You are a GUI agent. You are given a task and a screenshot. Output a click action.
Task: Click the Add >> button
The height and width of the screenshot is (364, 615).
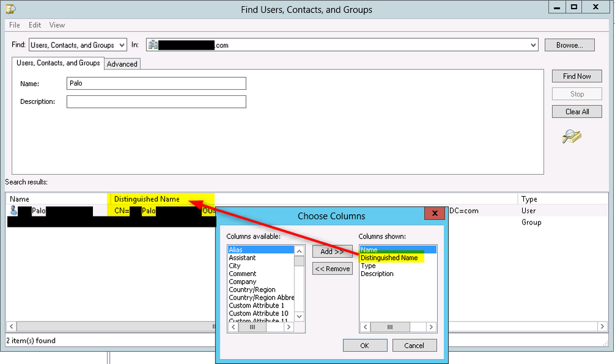(332, 251)
